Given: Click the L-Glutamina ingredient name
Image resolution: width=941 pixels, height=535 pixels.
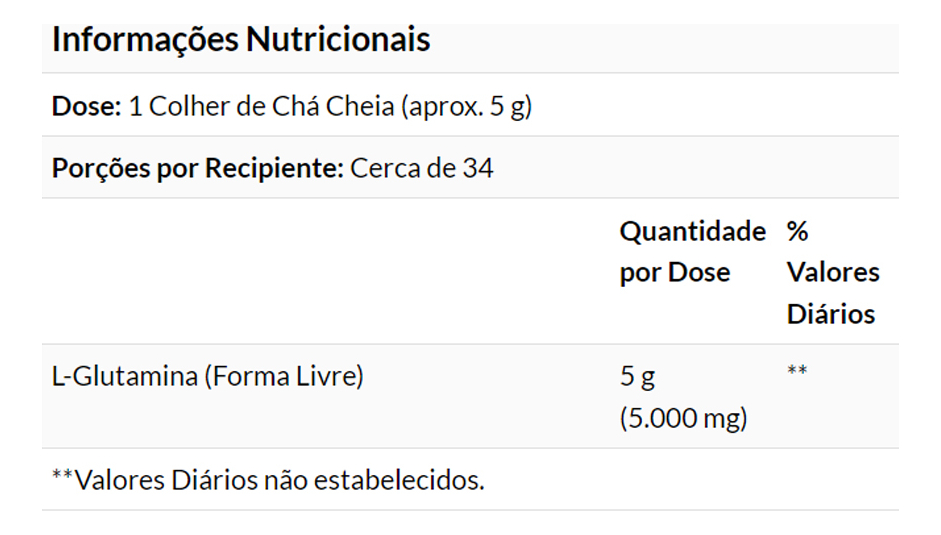Looking at the screenshot, I should [x=125, y=377].
